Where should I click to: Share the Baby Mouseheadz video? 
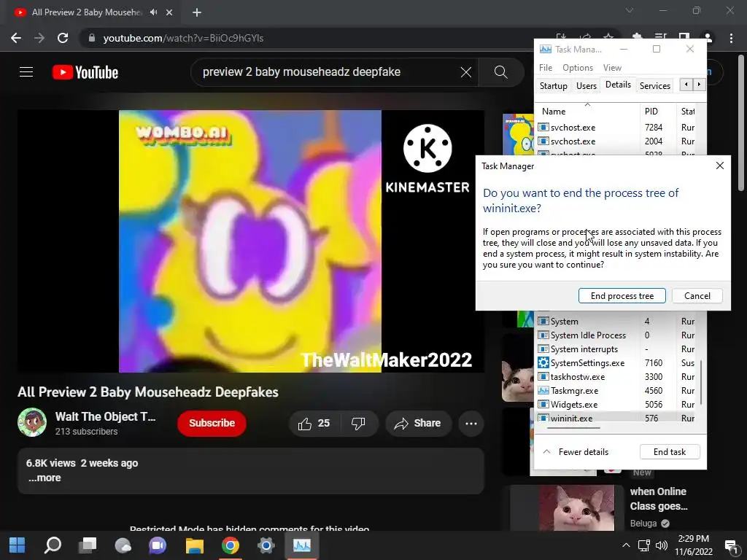(x=418, y=424)
